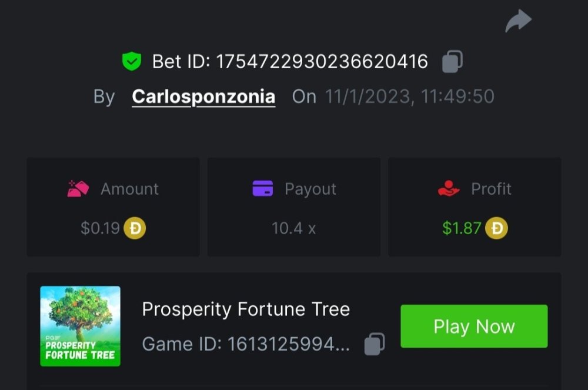
Task: Click the bet date and time
Action: (x=410, y=96)
